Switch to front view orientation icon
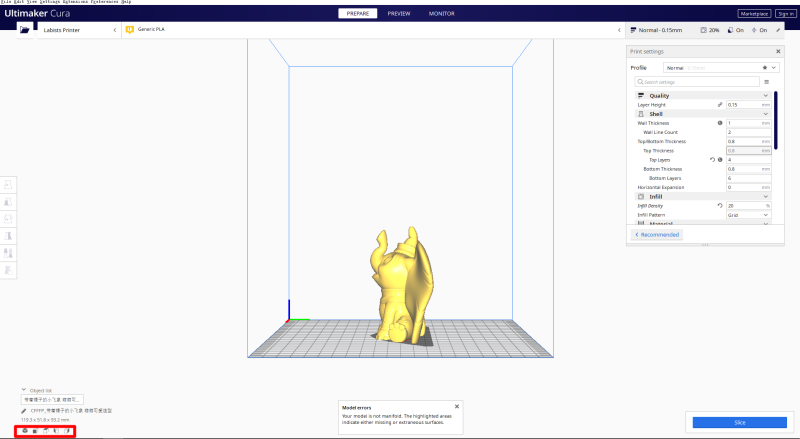Viewport: 800px width, 439px height. tap(35, 431)
